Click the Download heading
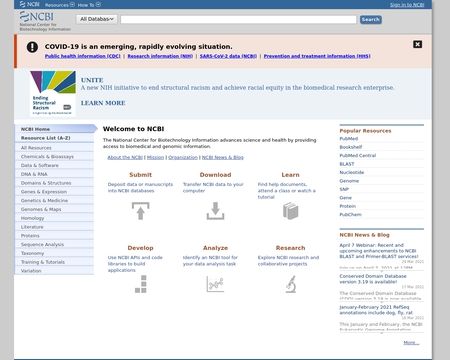This screenshot has width=450, height=360. 215,175
